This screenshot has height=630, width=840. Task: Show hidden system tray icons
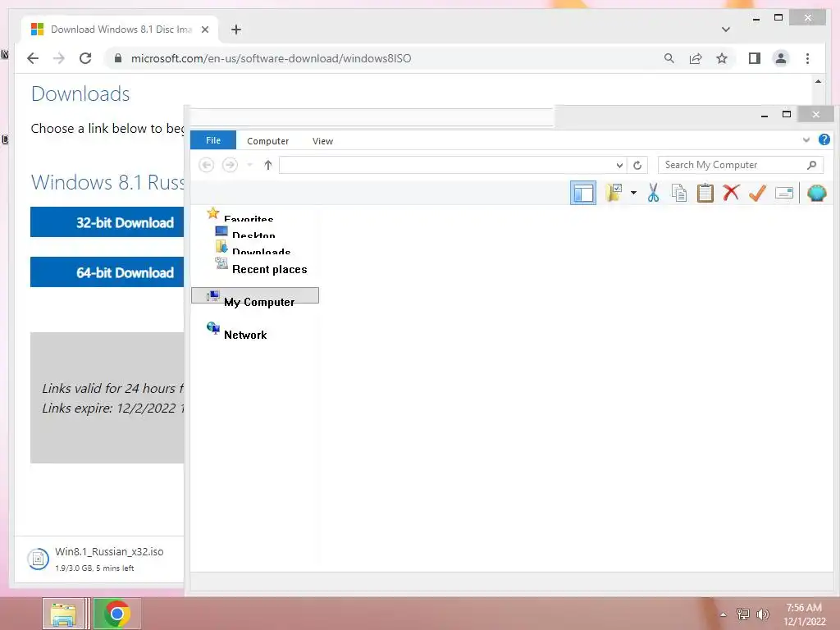(724, 614)
